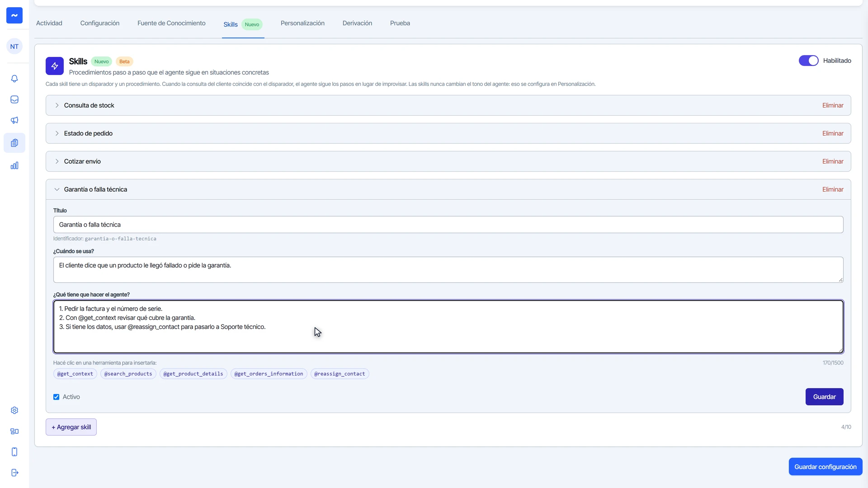The image size is (868, 488).
Task: Add a new skill with Agregar skill
Action: (71, 427)
